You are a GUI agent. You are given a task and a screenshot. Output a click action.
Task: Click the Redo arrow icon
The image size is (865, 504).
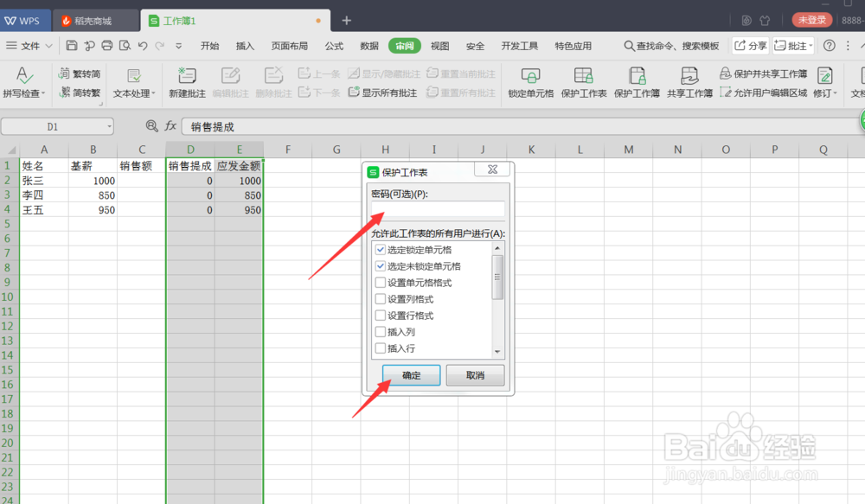click(160, 46)
